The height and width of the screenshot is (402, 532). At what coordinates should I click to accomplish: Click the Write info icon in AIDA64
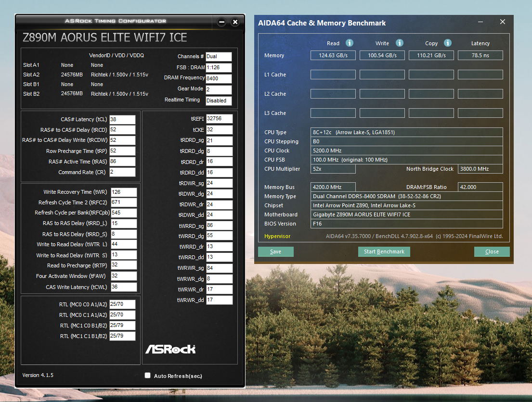[x=400, y=43]
